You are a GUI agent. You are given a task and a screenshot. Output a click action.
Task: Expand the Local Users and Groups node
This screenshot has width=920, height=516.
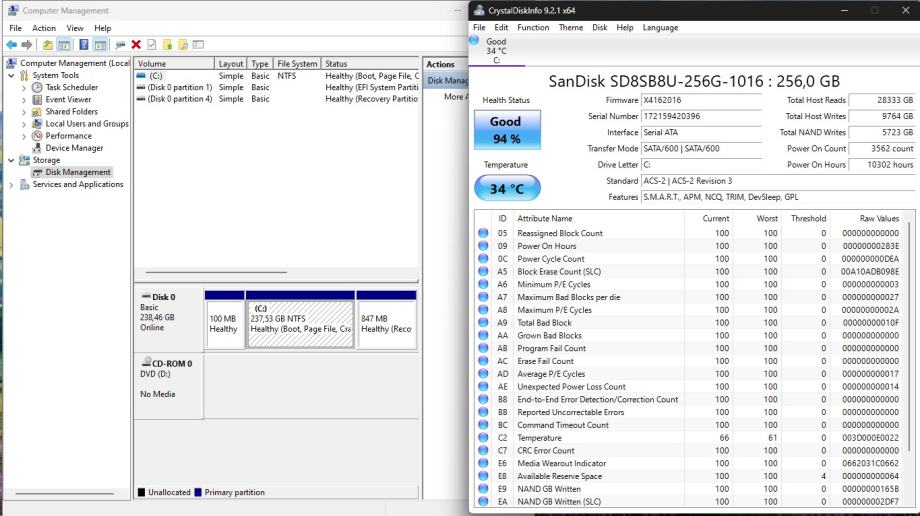23,124
